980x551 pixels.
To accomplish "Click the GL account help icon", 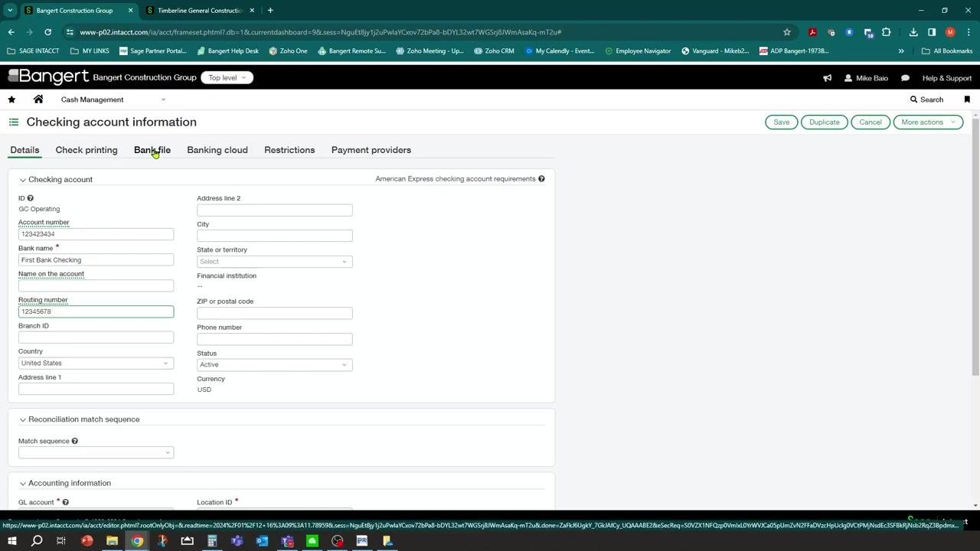I will click(65, 502).
